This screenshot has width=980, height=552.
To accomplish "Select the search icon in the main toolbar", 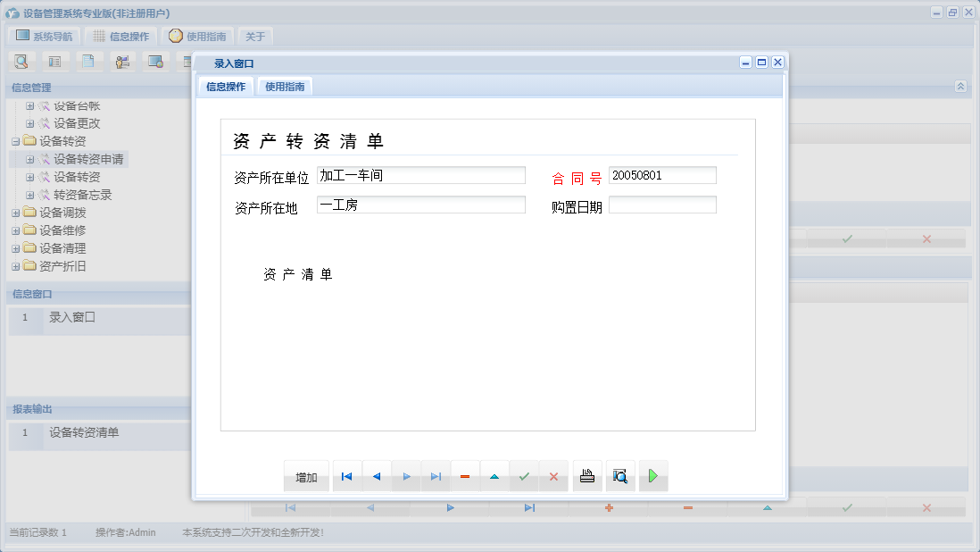I will tap(21, 61).
